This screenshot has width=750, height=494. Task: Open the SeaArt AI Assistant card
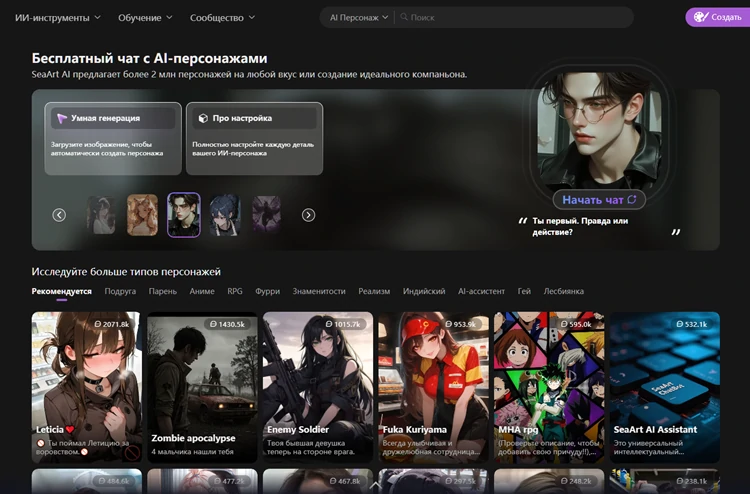point(664,385)
